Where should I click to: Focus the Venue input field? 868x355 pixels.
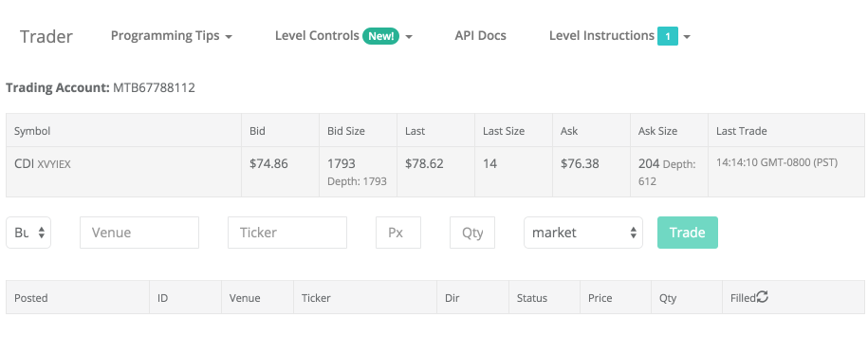[x=139, y=233]
